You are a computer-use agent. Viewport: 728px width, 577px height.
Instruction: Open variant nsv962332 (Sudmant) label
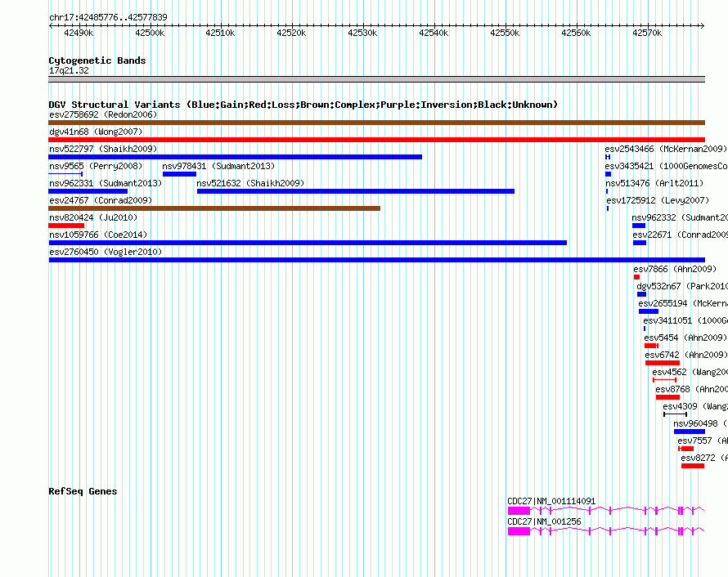pyautogui.click(x=680, y=217)
